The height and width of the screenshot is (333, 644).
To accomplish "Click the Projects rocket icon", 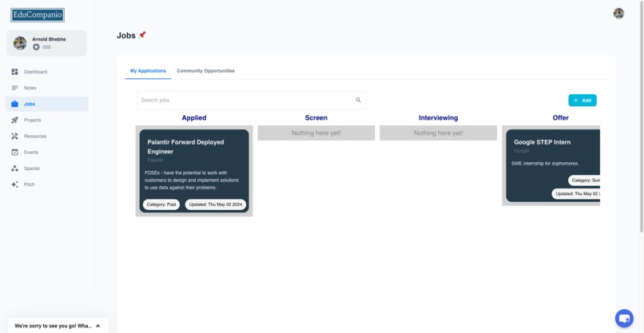I will (x=15, y=120).
